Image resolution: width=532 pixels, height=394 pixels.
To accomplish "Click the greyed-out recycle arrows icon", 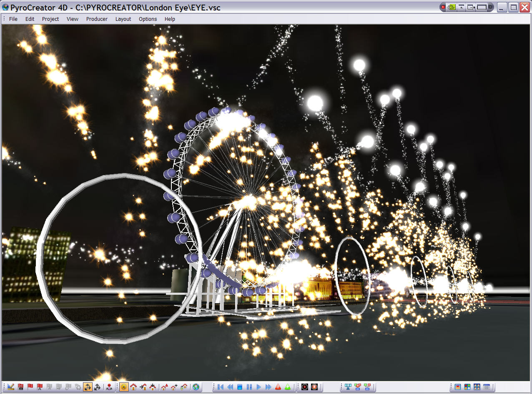I will pyautogui.click(x=78, y=387).
